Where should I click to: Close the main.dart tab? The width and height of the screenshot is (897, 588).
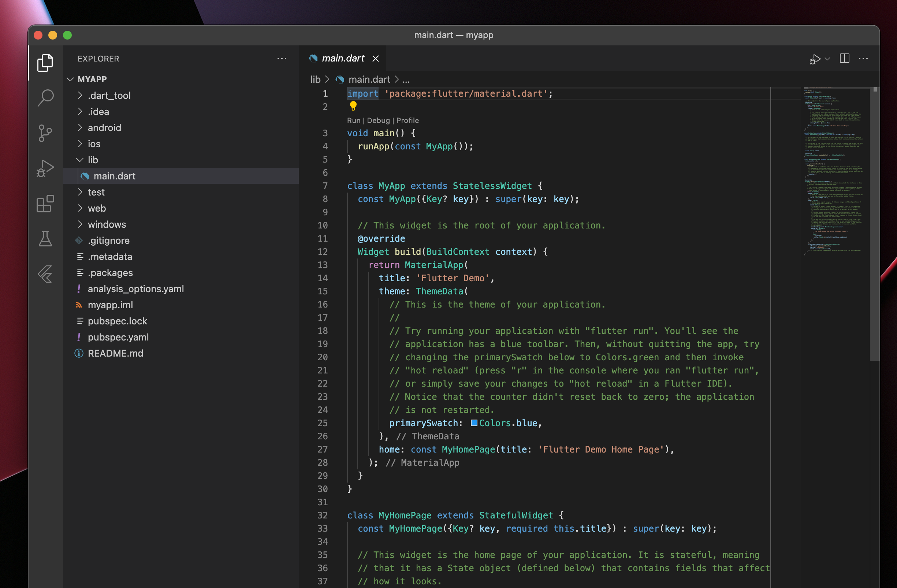pyautogui.click(x=375, y=59)
